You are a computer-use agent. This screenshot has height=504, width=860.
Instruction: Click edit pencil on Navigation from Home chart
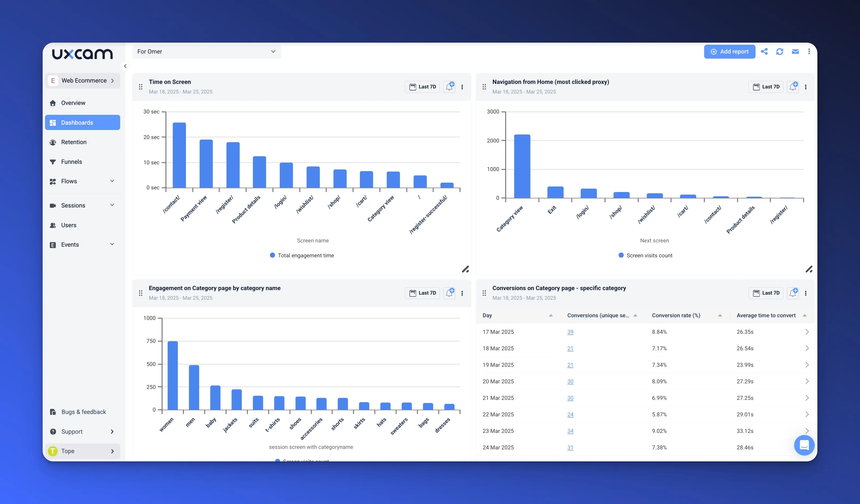pos(809,269)
